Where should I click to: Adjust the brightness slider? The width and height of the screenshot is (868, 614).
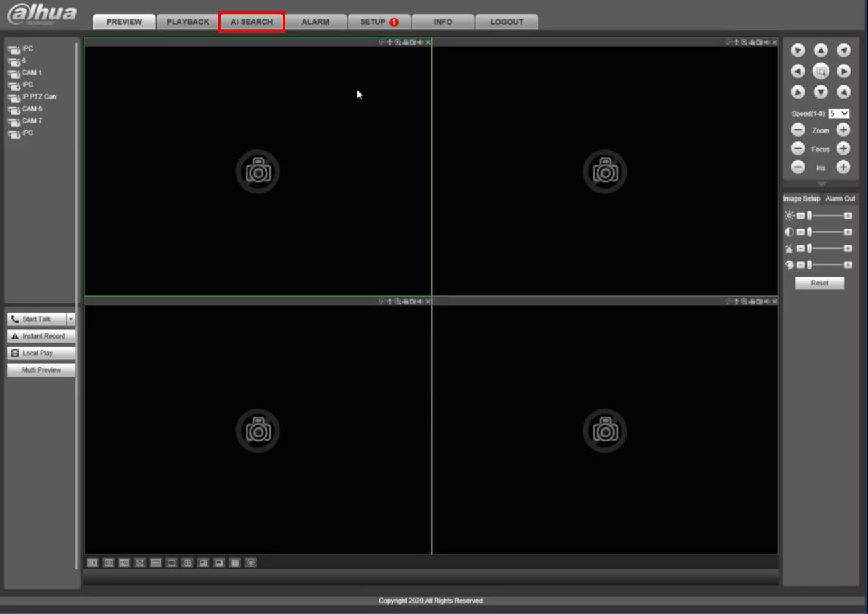(x=825, y=215)
